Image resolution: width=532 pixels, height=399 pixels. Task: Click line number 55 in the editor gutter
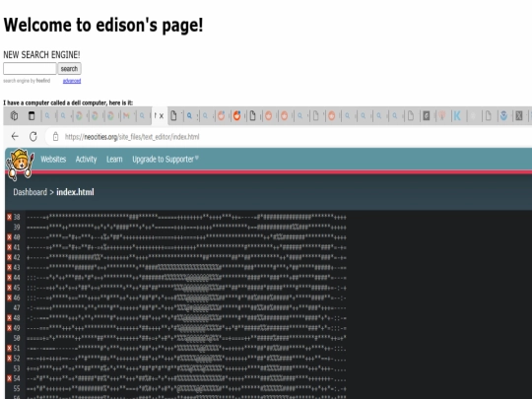click(17, 388)
